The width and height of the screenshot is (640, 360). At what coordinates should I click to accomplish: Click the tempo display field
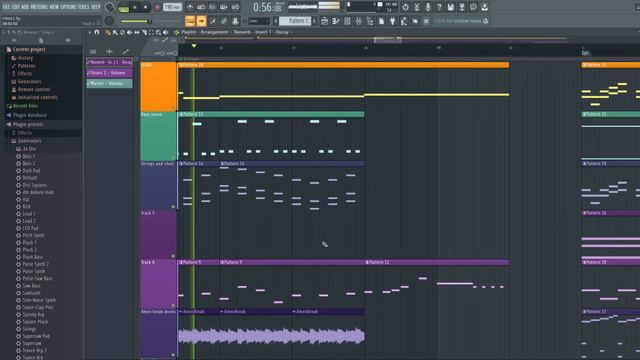click(172, 7)
